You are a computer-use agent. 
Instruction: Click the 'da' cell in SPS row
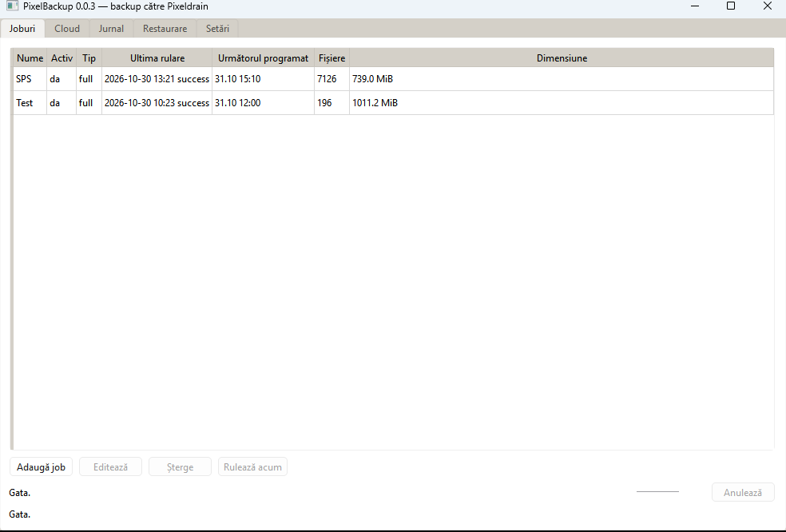62,79
